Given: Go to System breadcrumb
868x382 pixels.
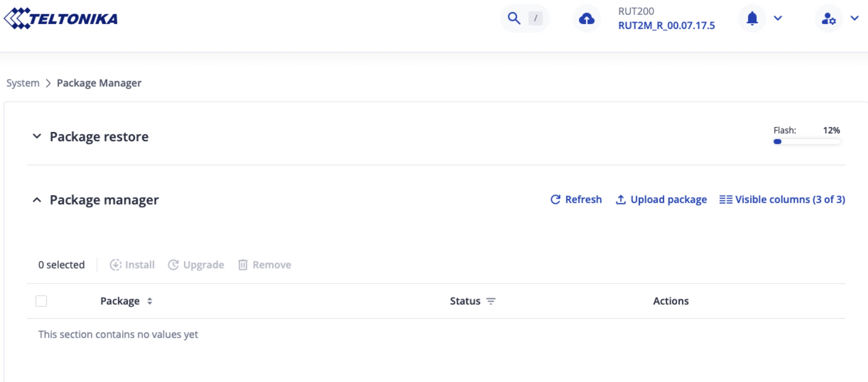Looking at the screenshot, I should [x=23, y=83].
